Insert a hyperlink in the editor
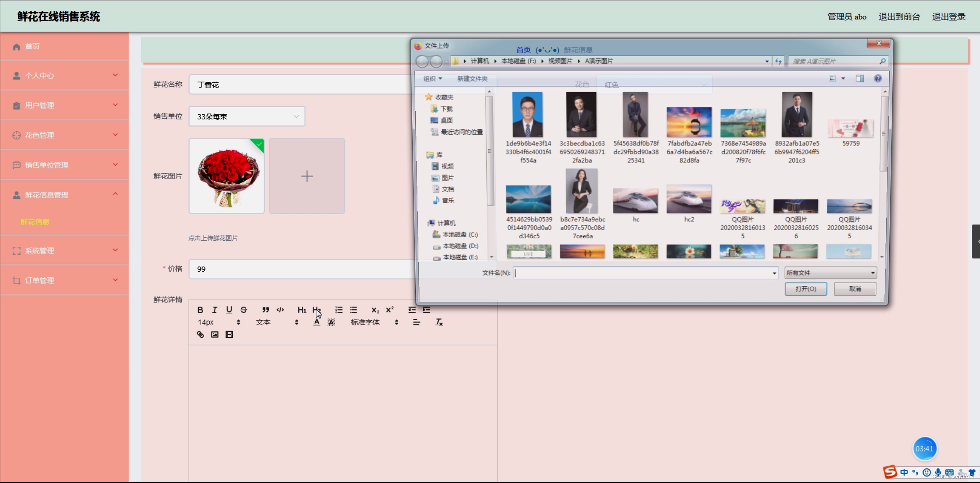 click(x=200, y=334)
